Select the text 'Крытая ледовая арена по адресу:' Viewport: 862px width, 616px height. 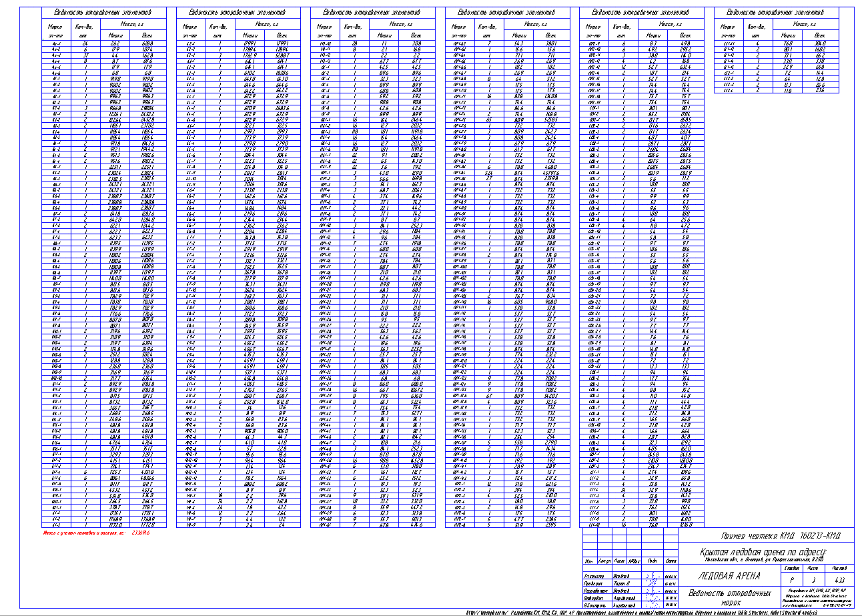coord(763,552)
